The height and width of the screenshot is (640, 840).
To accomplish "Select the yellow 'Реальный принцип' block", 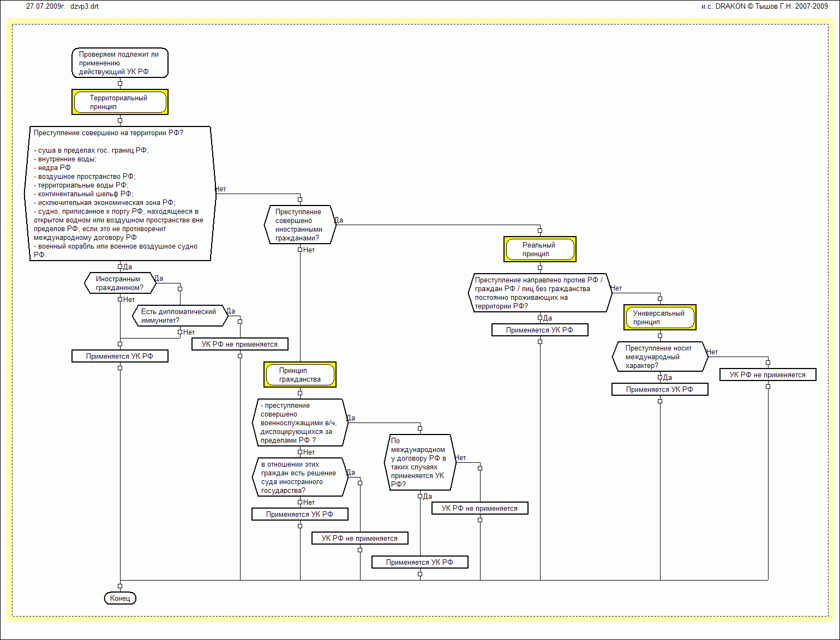I will coord(539,250).
